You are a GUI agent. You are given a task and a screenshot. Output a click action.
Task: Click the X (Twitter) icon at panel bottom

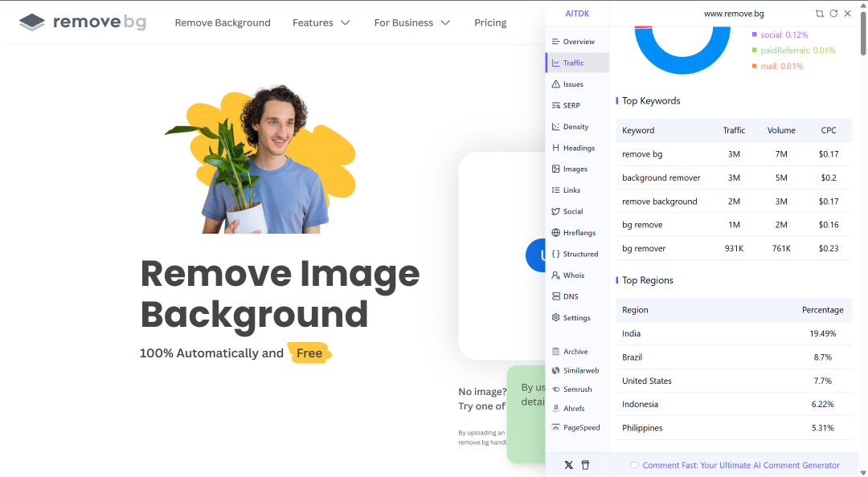(x=568, y=465)
